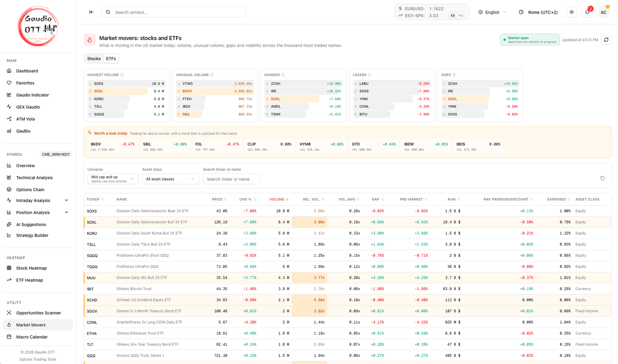618x364 pixels.
Task: Click iShares Bitcoin Trust name
Action: click(134, 289)
